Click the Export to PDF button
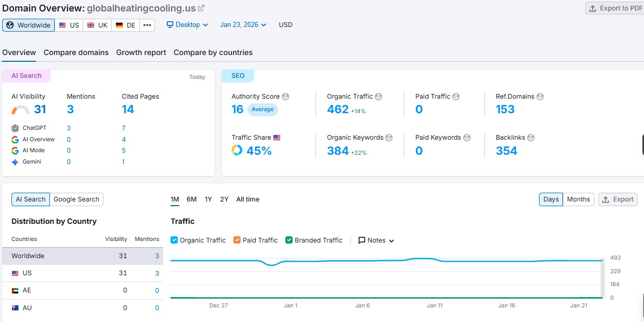This screenshot has width=644, height=322. 615,8
